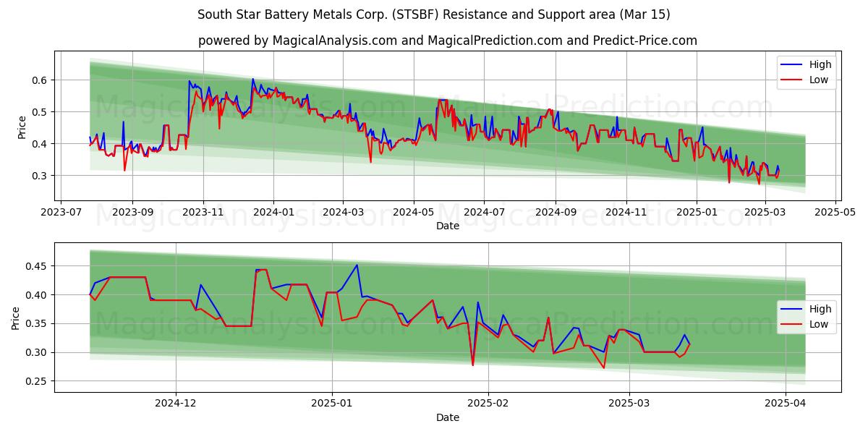This screenshot has width=868, height=434.
Task: Click the 2025-01 tick label in bottom chart
Action: (333, 404)
